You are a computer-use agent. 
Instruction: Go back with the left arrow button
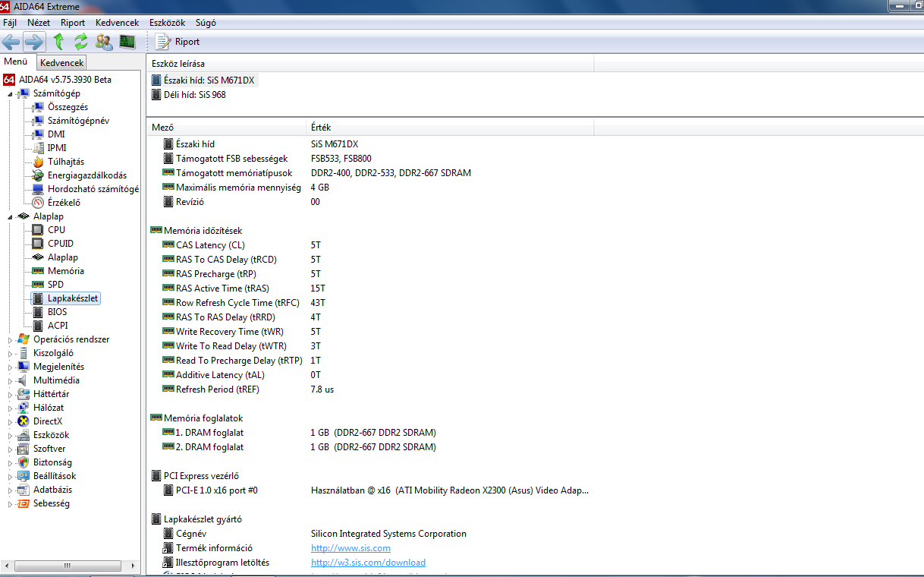pyautogui.click(x=11, y=42)
